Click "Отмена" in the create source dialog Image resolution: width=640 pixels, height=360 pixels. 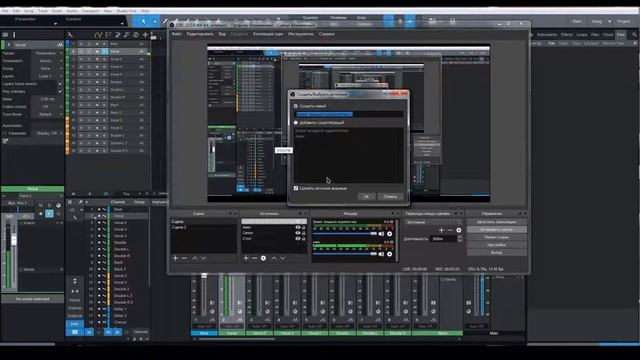[390, 196]
